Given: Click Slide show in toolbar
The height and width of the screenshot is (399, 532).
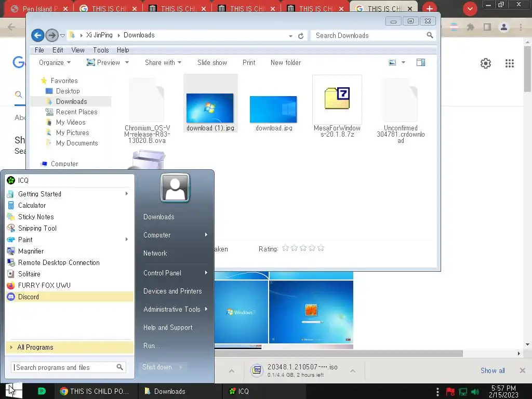Looking at the screenshot, I should point(212,63).
